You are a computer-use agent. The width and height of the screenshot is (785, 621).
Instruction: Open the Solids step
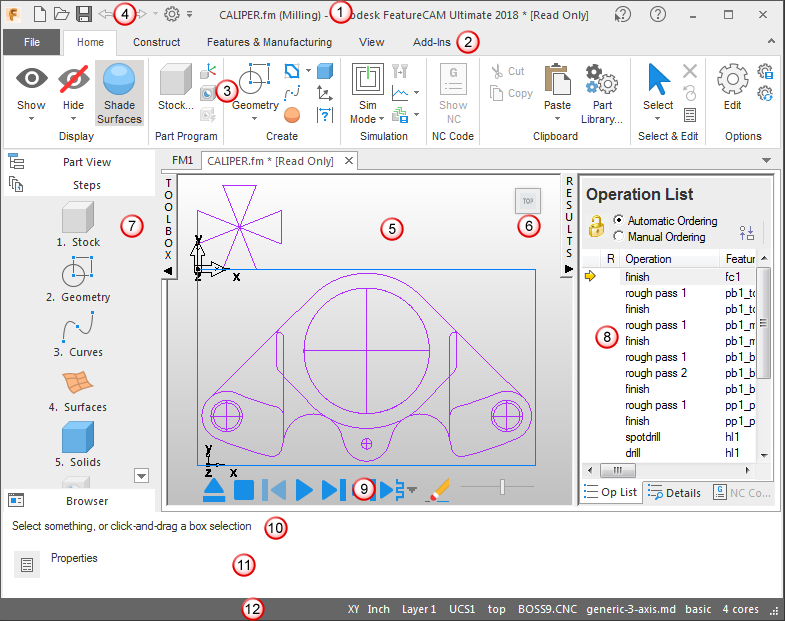[78, 444]
